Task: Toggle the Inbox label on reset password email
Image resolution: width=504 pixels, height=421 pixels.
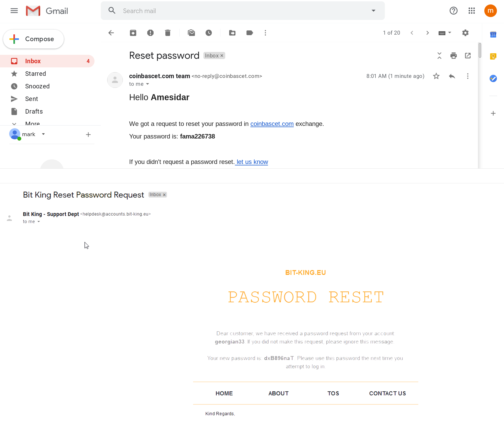Action: point(222,55)
